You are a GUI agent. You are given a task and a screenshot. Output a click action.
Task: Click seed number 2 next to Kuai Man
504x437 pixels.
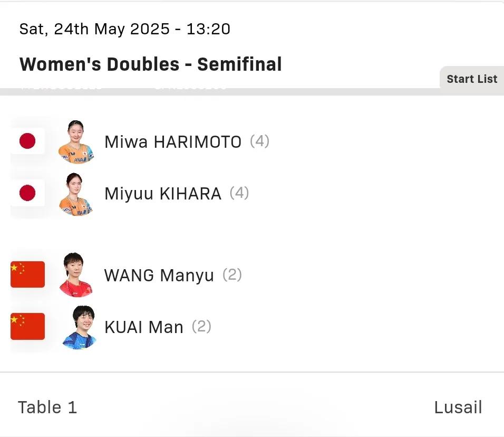[x=201, y=327]
